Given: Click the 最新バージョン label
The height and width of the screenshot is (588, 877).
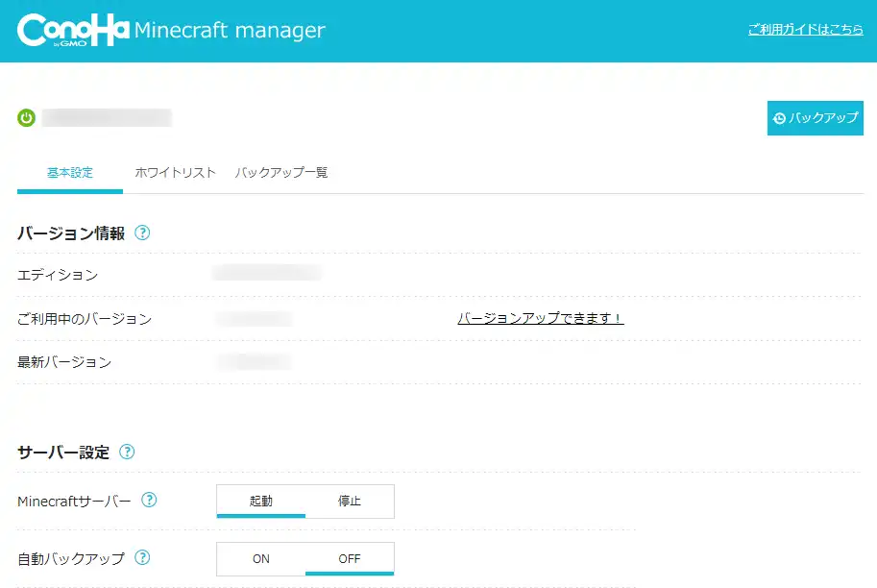Looking at the screenshot, I should point(64,362).
